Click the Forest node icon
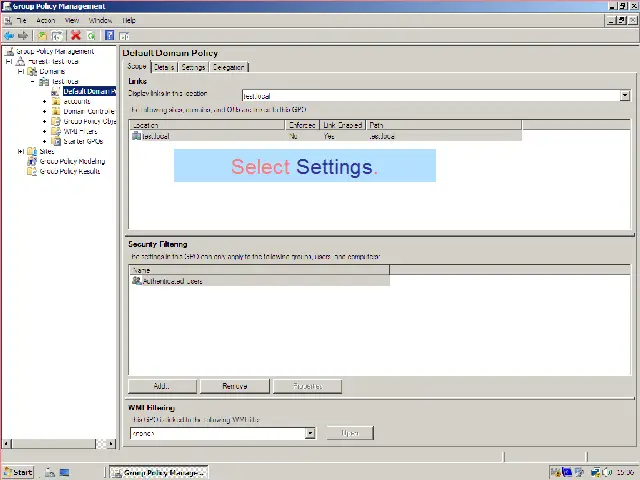 (x=20, y=61)
